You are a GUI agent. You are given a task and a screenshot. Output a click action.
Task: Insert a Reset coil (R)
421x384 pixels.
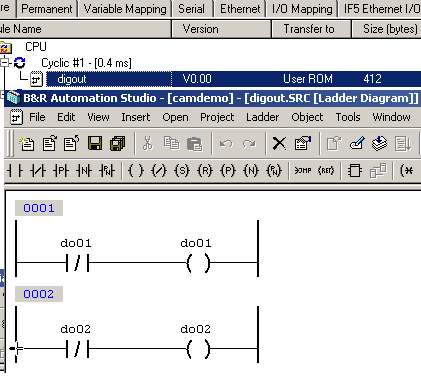point(205,171)
